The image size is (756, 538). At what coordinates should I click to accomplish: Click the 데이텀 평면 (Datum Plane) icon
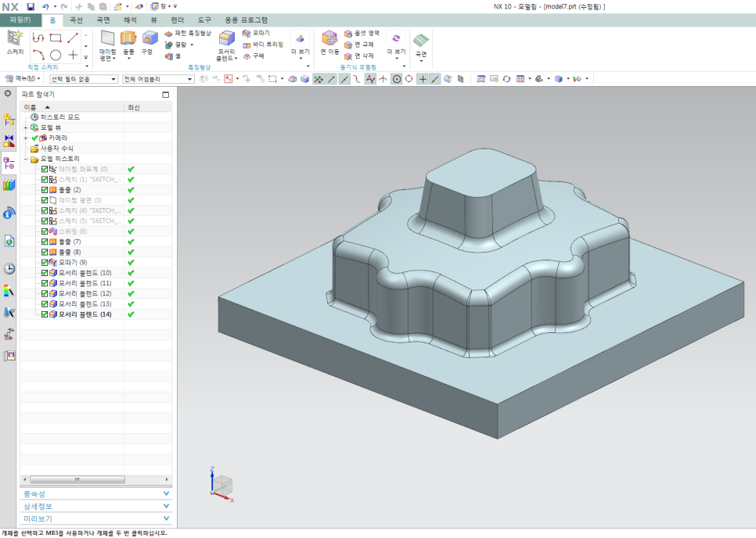pos(107,38)
